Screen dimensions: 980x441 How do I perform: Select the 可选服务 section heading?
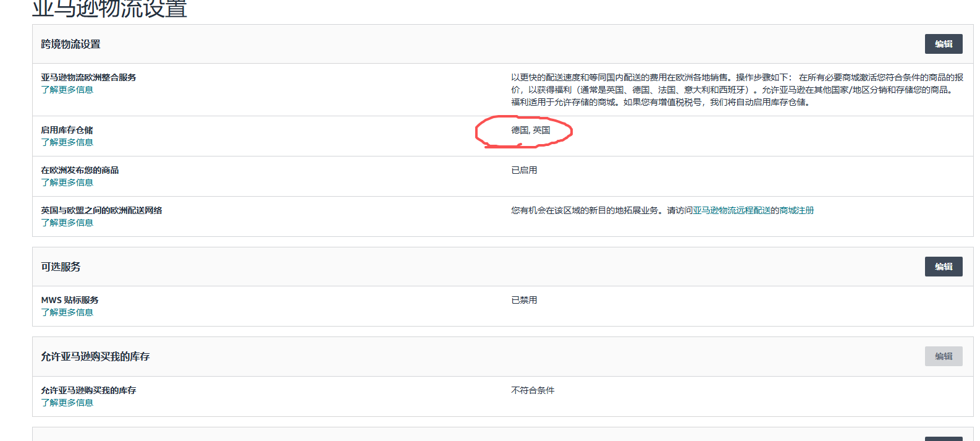(x=61, y=267)
